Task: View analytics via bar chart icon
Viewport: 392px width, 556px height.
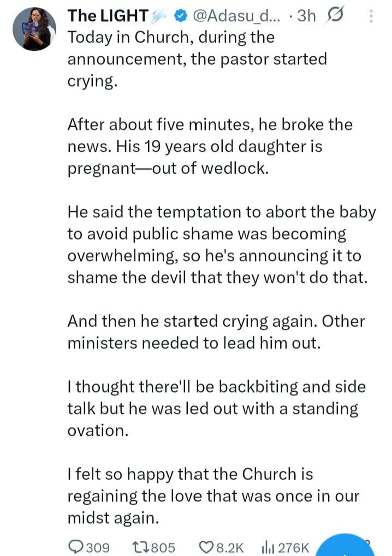Action: pos(268,546)
